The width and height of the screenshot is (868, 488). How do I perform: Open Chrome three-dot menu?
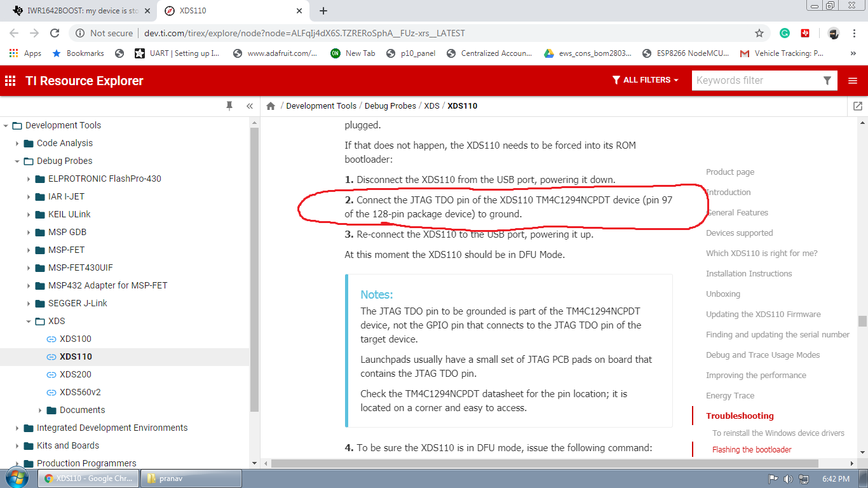[854, 33]
